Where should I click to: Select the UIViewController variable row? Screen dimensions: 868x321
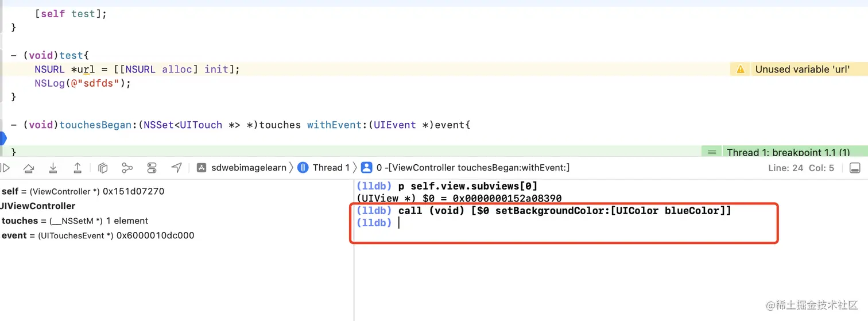pos(38,206)
